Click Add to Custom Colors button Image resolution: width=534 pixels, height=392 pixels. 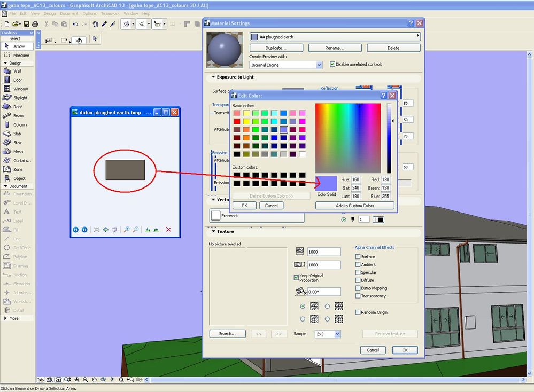tap(355, 206)
